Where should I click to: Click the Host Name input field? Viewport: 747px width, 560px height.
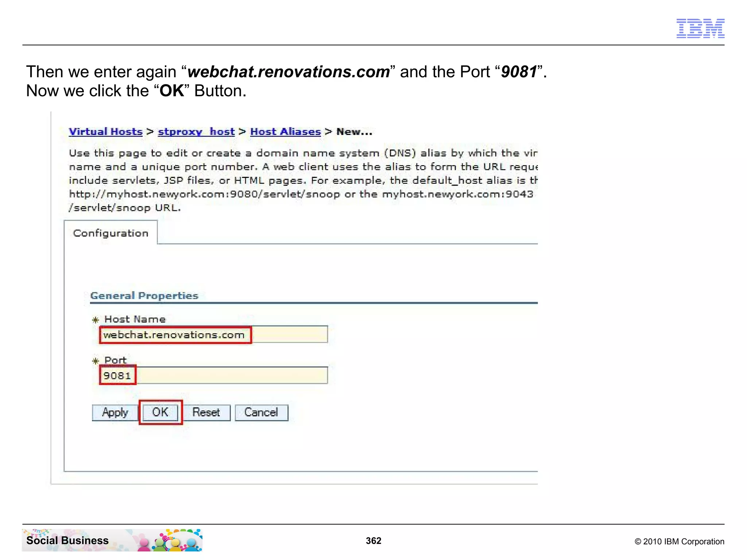pyautogui.click(x=214, y=334)
